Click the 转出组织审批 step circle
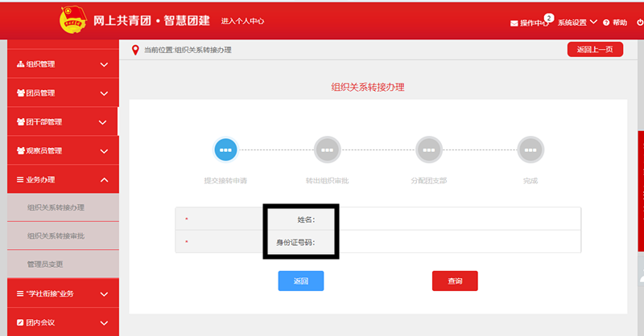Viewport: 644px width, 336px height. [x=328, y=150]
